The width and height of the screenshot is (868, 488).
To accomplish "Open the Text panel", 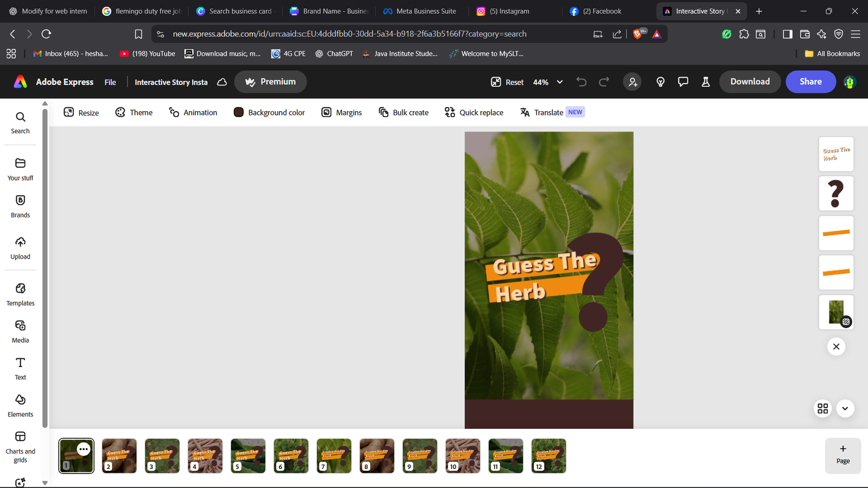I will pyautogui.click(x=20, y=368).
